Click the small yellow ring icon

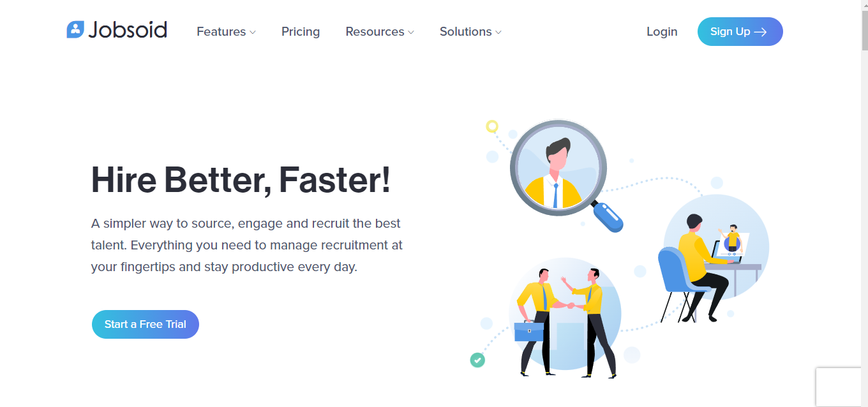tap(492, 126)
